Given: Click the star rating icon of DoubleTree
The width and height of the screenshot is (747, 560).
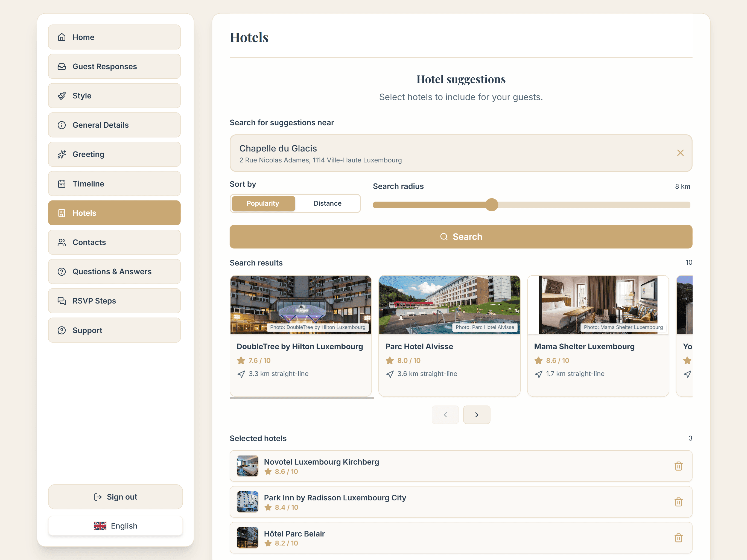Looking at the screenshot, I should click(241, 360).
